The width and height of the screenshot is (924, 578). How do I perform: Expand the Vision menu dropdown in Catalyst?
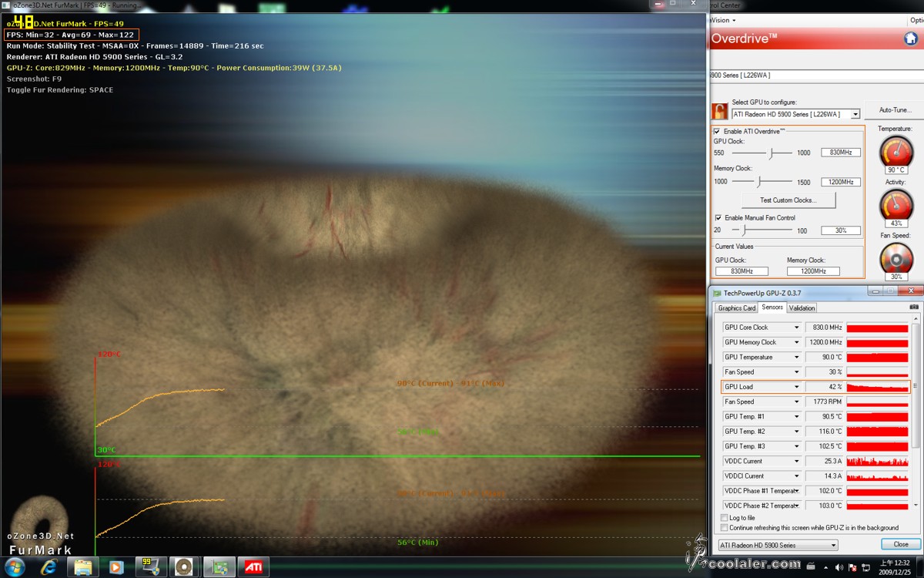[722, 20]
